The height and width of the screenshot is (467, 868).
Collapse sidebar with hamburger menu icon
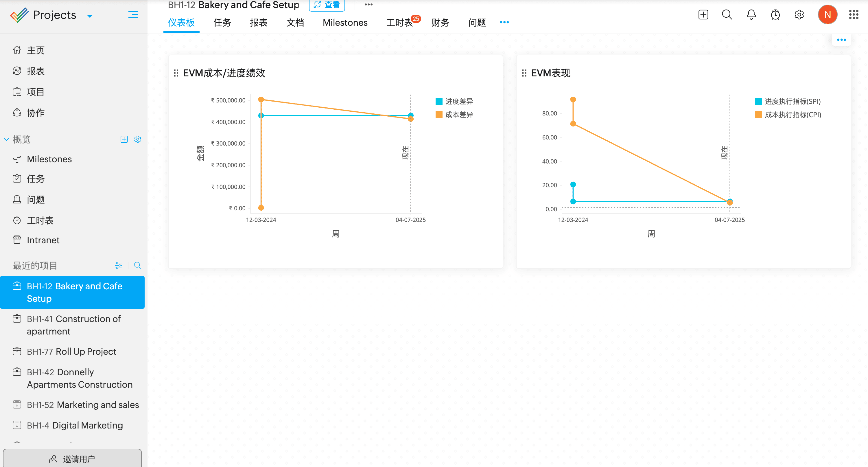pos(133,15)
